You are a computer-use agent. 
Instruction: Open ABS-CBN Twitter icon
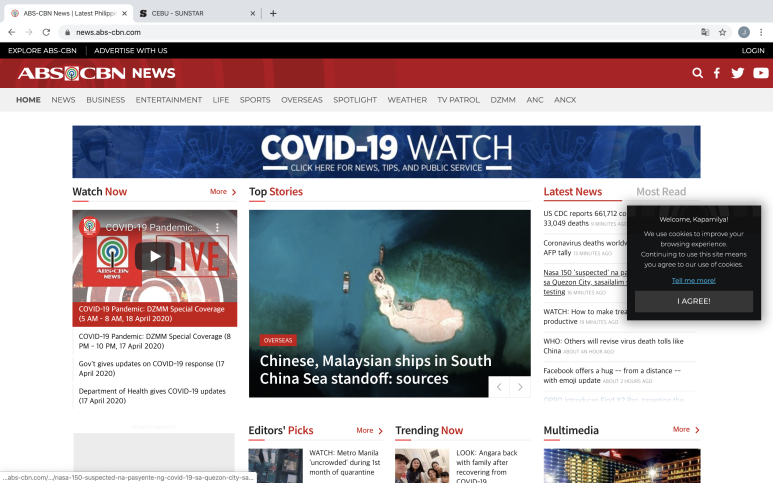click(738, 73)
